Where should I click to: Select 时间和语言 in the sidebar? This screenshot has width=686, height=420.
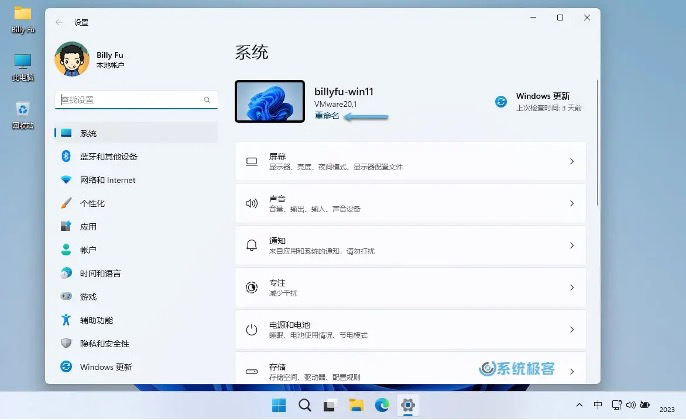click(x=100, y=273)
